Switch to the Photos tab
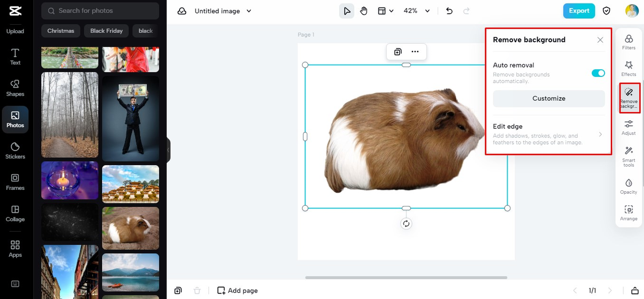 [15, 120]
